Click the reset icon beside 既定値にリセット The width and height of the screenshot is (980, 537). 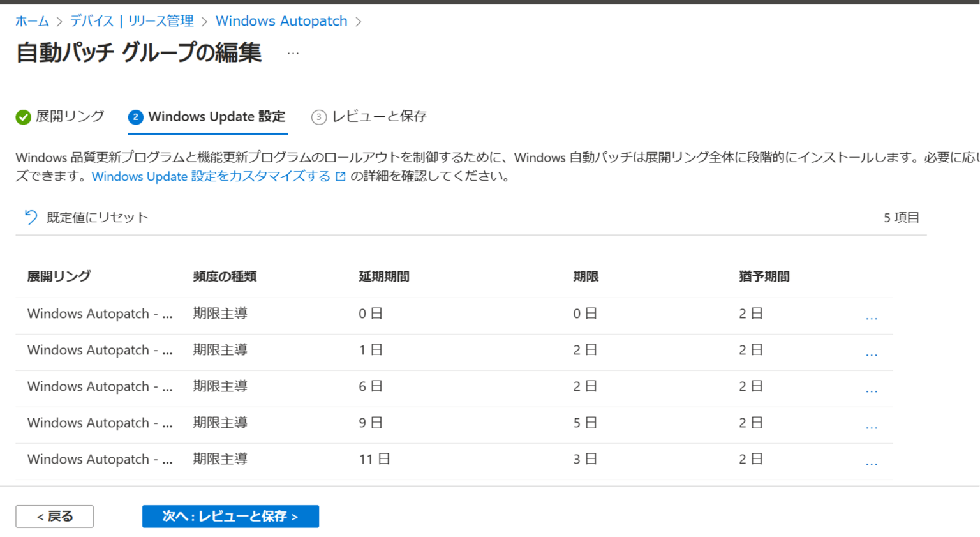click(29, 217)
